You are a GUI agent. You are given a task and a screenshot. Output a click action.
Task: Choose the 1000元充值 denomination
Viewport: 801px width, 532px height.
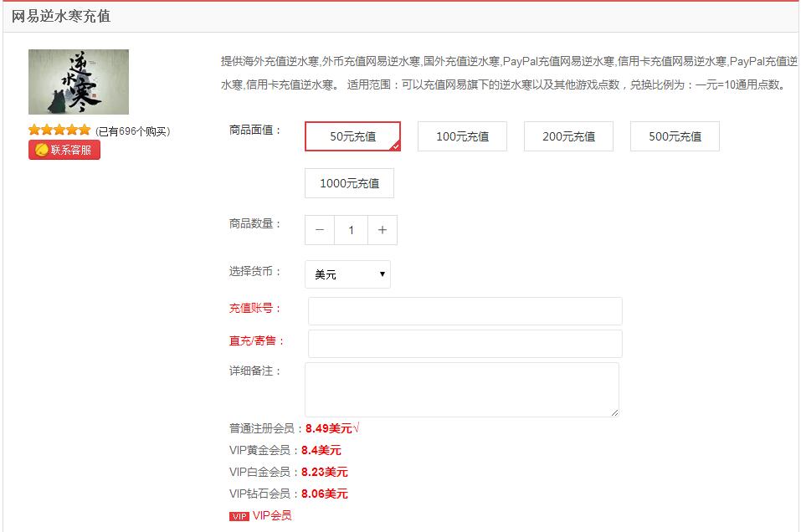(349, 183)
